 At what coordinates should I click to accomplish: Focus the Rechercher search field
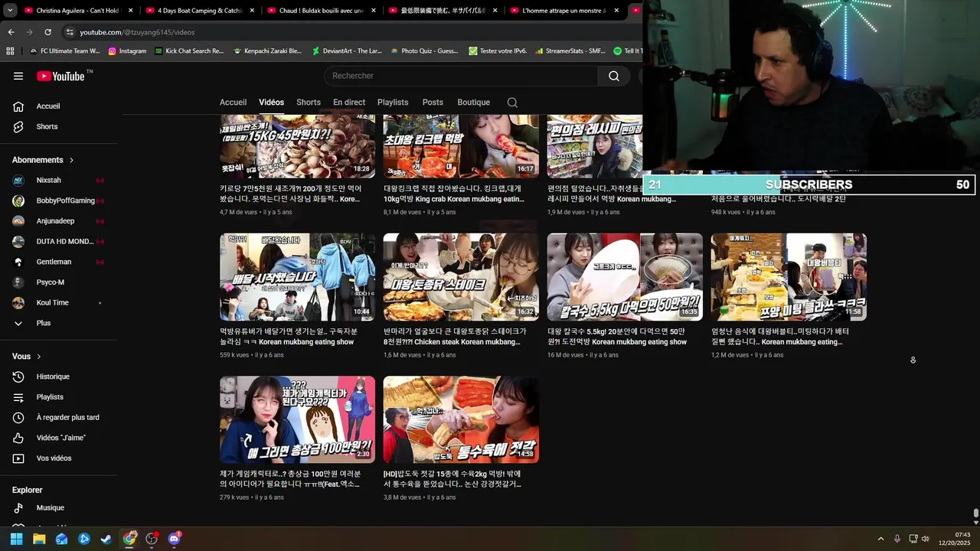point(461,76)
